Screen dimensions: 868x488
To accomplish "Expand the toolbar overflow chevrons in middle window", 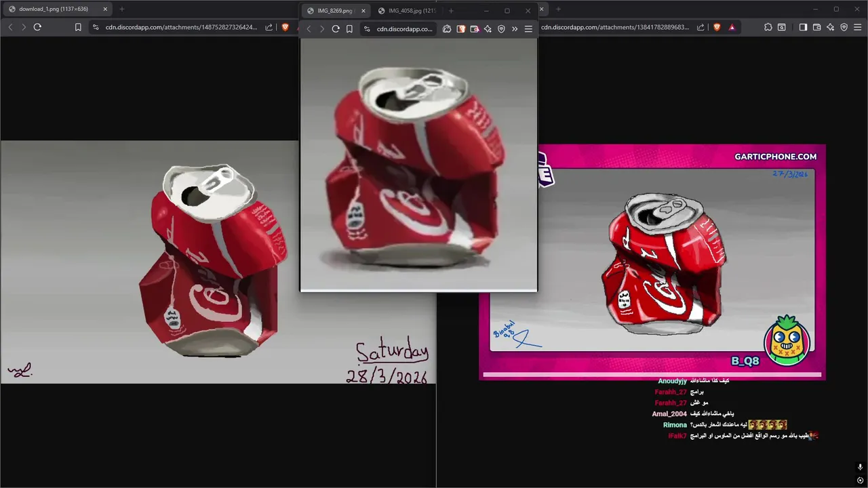I will click(x=515, y=29).
